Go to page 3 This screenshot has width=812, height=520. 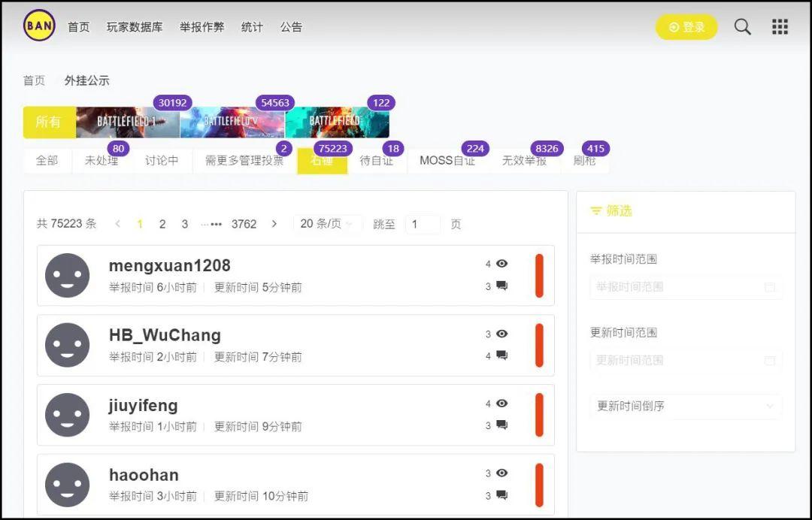tap(184, 224)
